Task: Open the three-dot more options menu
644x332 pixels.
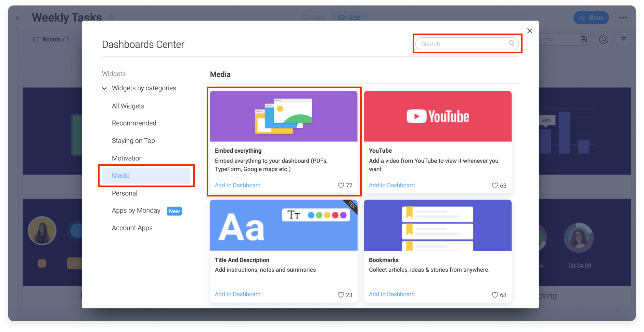Action: pos(623,17)
